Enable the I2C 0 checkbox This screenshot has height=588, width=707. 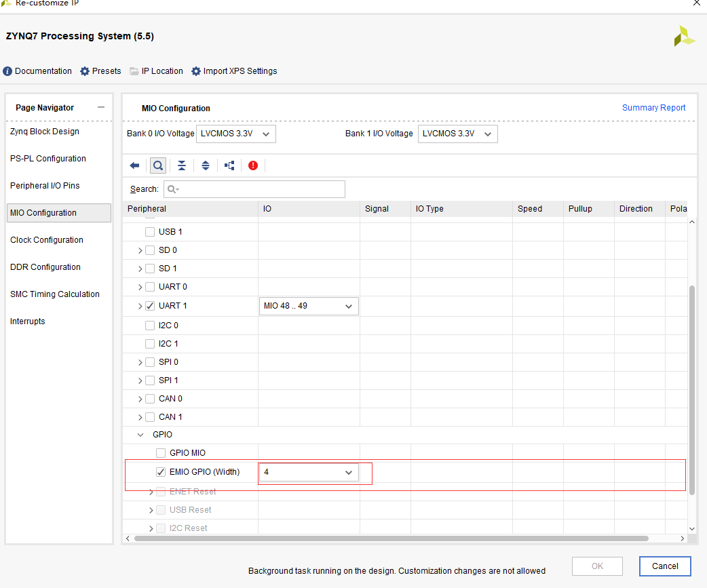(x=150, y=326)
